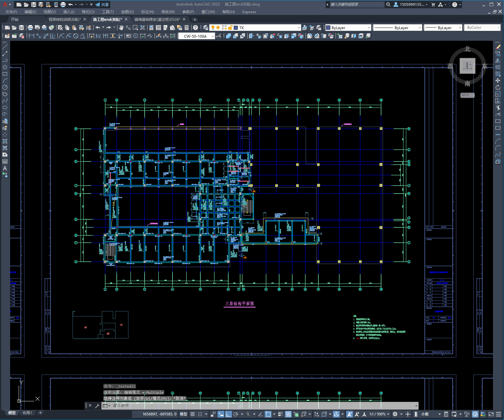
Task: Open the 标注(N) menu
Action: pos(147,12)
